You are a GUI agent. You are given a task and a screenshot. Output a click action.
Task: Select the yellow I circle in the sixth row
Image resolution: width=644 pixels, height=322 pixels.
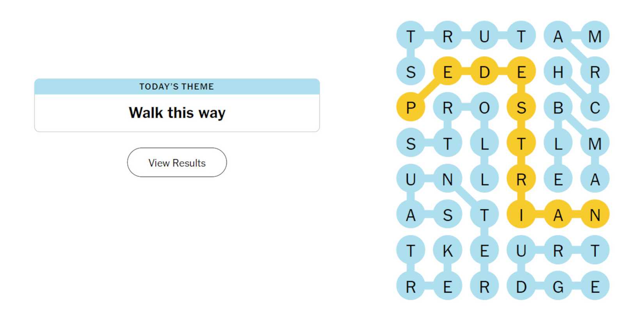(521, 214)
